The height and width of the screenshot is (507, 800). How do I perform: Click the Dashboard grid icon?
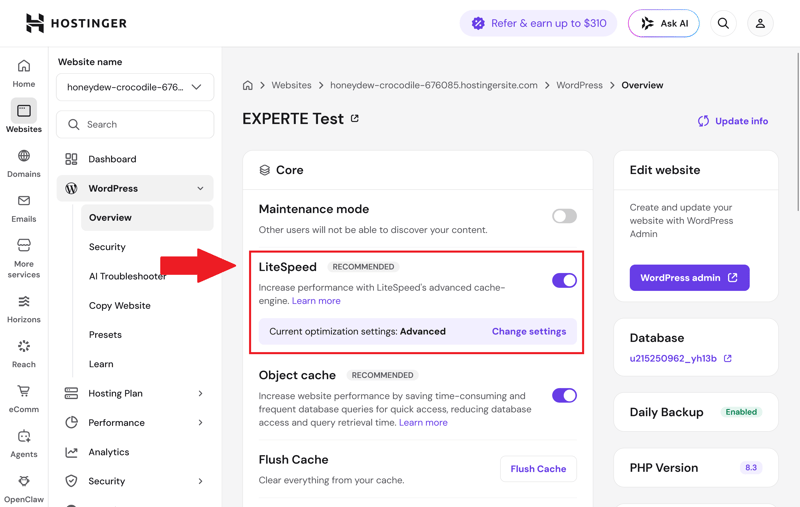(71, 159)
